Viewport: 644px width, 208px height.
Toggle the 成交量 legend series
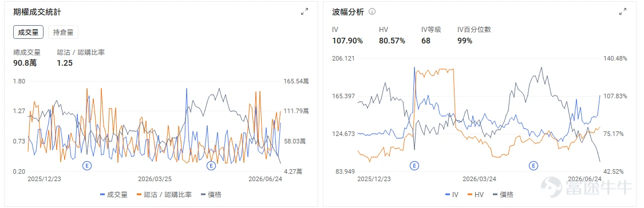tap(114, 194)
